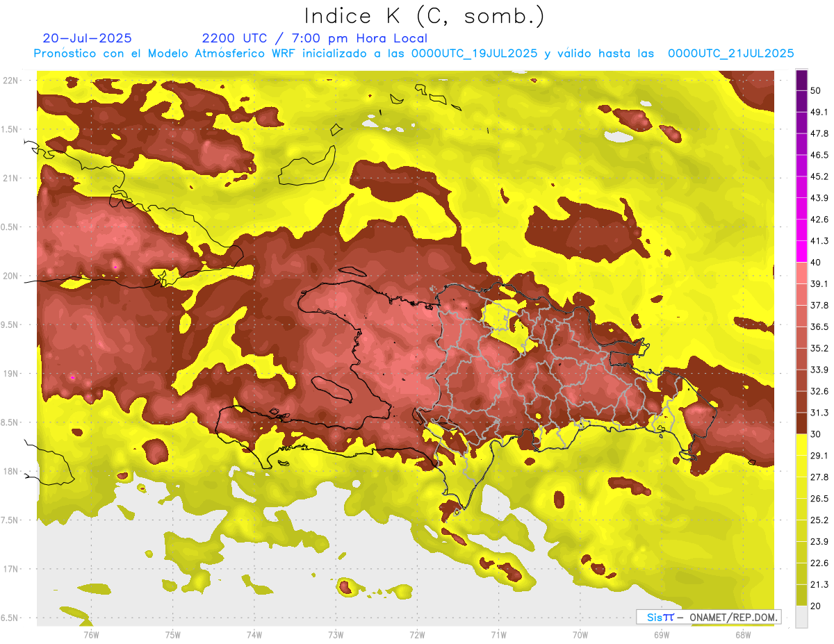Click the "19N" latitude label
The image size is (834, 644).
[11, 374]
